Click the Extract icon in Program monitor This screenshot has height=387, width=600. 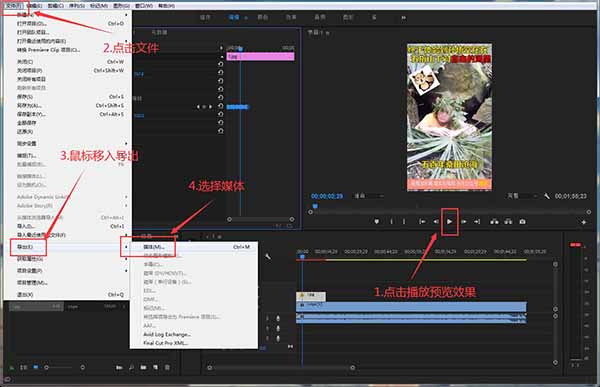click(508, 222)
